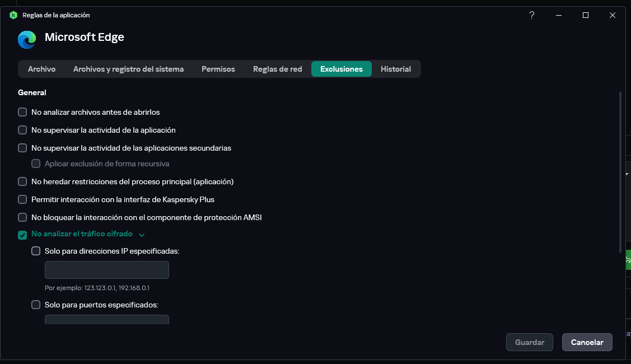Viewport: 631px width, 364px height.
Task: Enable Solo para direcciones IP especificadas
Action: (x=36, y=251)
